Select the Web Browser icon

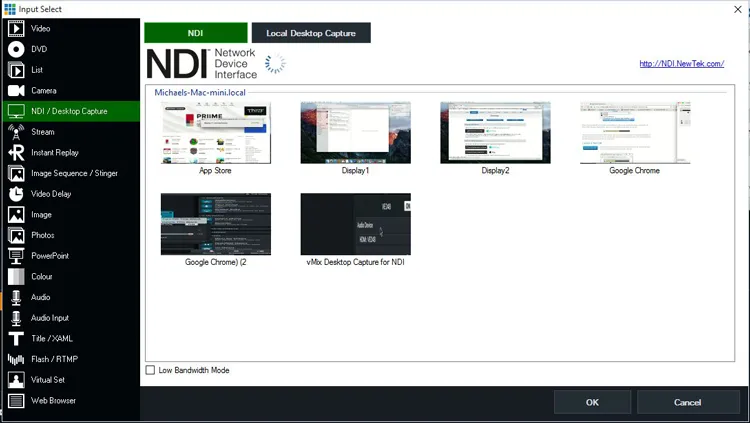(x=16, y=401)
